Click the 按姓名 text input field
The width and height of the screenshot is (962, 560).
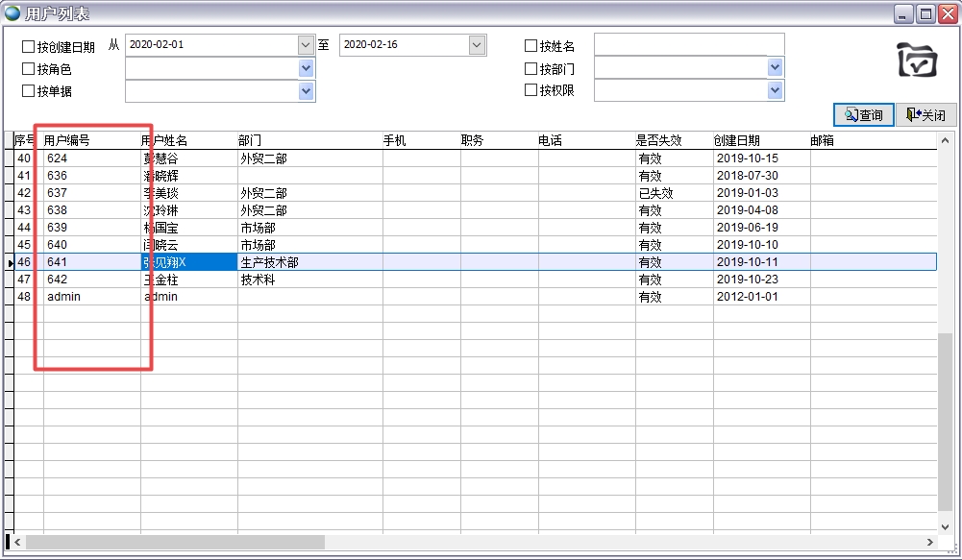tap(692, 44)
